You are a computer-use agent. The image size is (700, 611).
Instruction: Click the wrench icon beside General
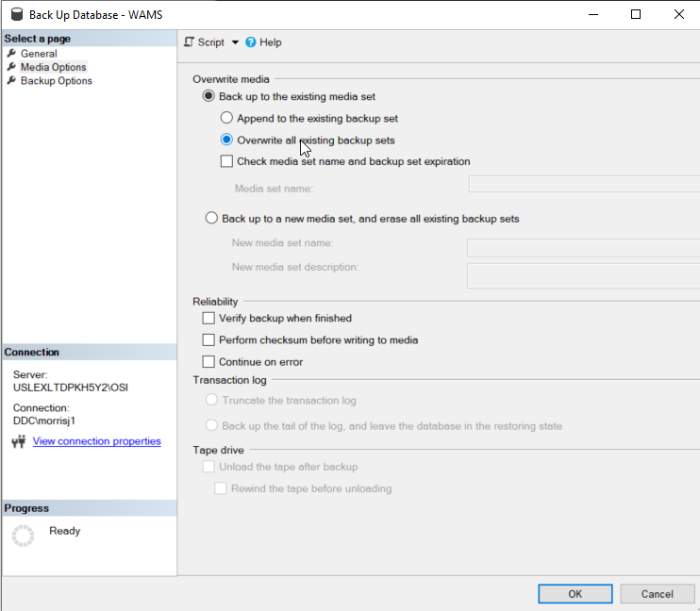coord(11,54)
